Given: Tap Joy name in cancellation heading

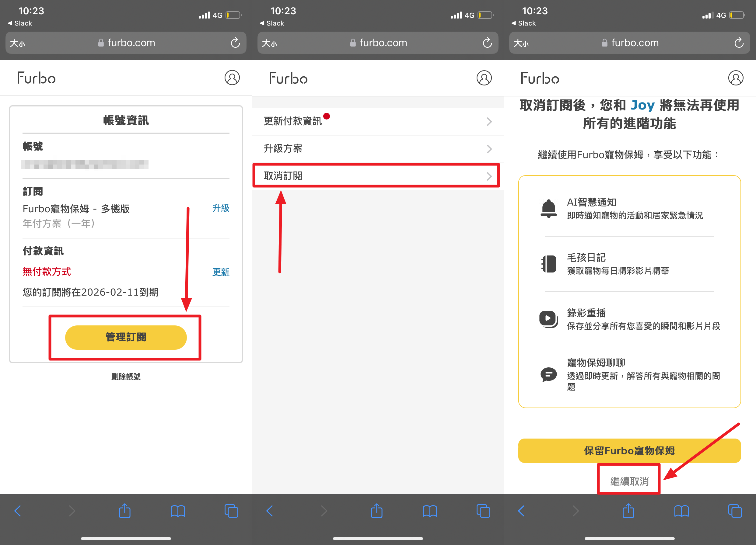Looking at the screenshot, I should tap(643, 105).
